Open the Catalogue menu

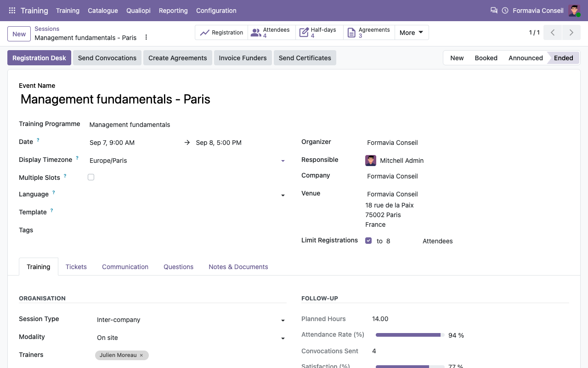pyautogui.click(x=103, y=11)
